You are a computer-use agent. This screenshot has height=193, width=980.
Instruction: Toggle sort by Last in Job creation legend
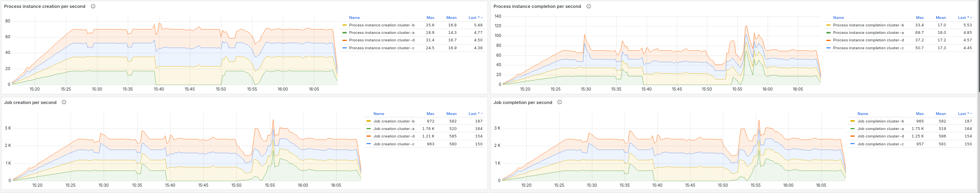point(476,114)
